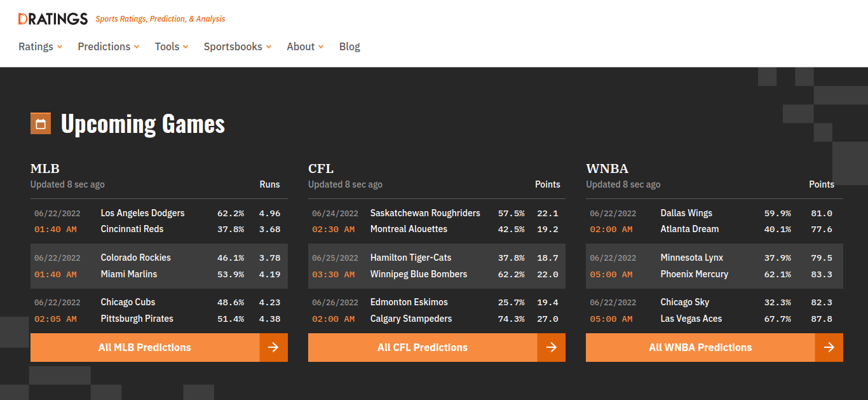Click the WNBA section heading

tap(607, 169)
